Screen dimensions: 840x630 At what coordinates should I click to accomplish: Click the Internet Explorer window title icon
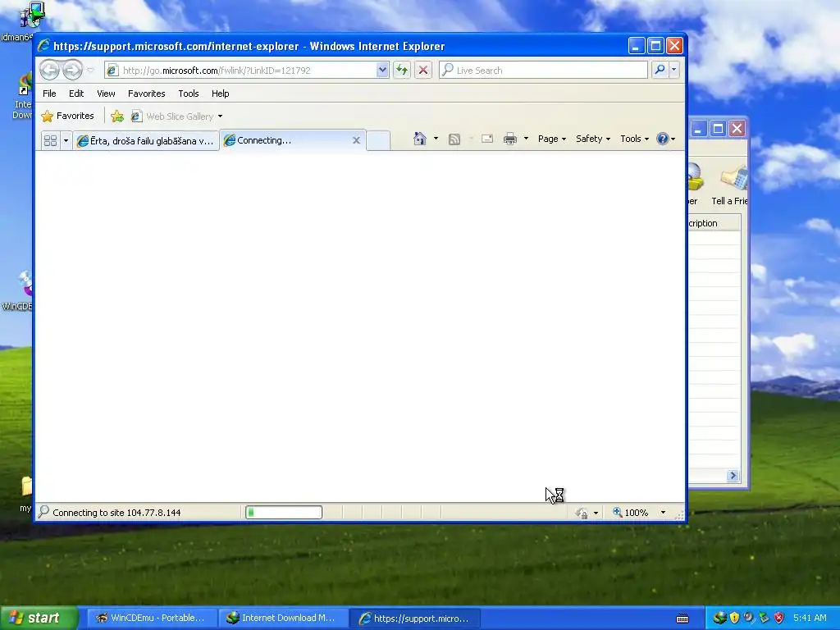click(44, 46)
